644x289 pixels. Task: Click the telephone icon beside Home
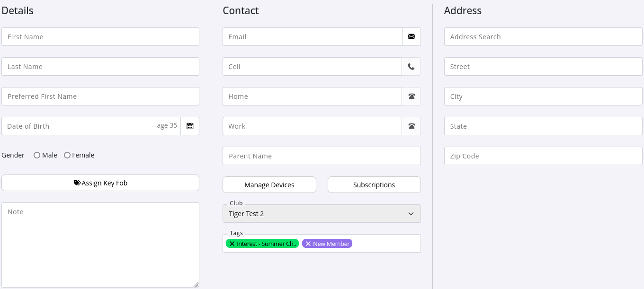click(411, 96)
